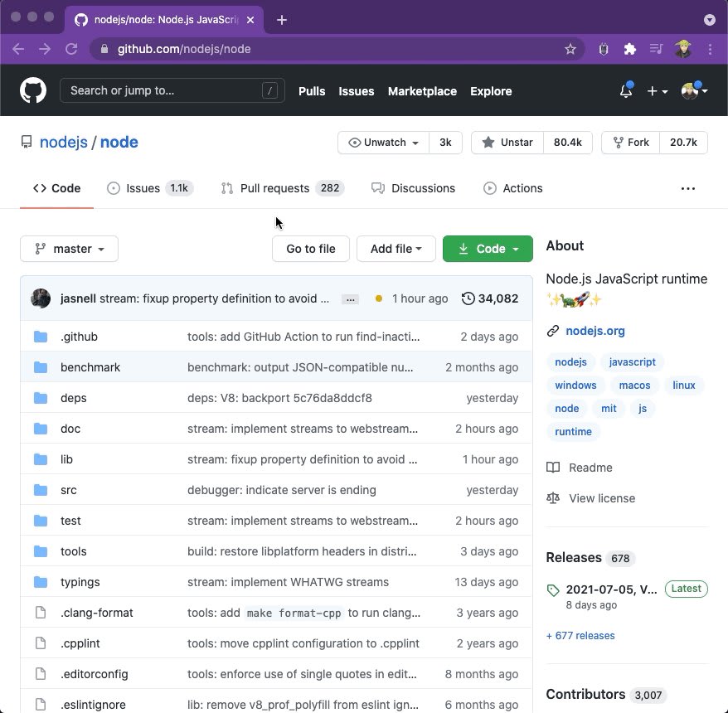The height and width of the screenshot is (713, 728).
Task: Click the license scales icon
Action: coord(553,498)
